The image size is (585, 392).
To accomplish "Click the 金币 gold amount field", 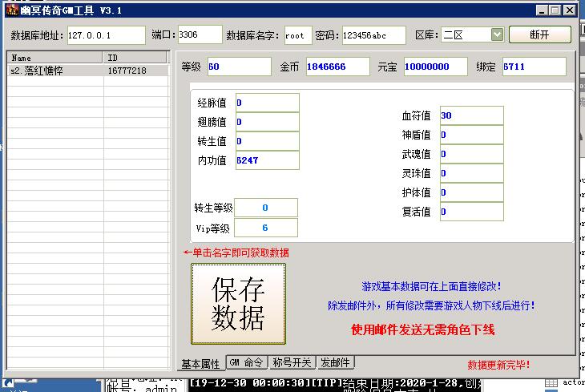I will (x=336, y=67).
